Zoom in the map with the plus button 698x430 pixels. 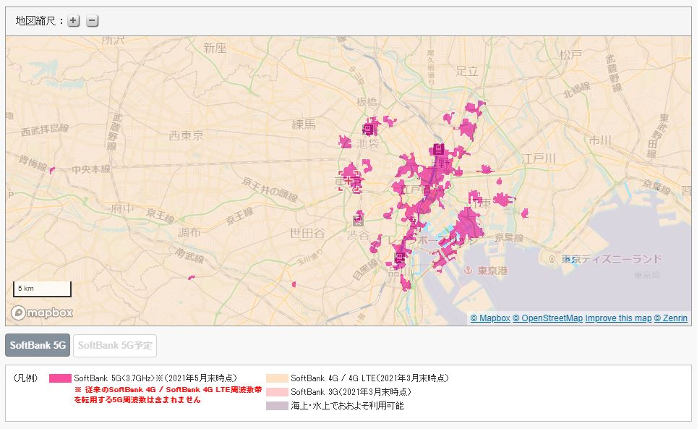(x=73, y=20)
